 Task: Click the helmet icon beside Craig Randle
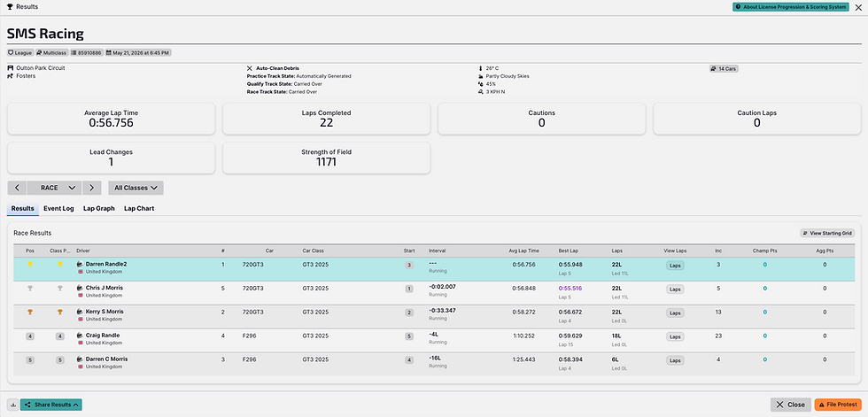tap(81, 336)
